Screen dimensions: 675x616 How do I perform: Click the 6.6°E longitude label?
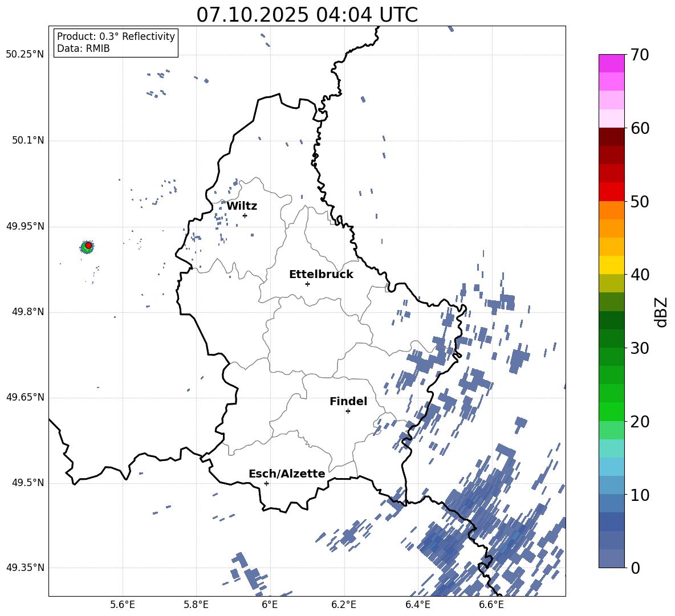[x=491, y=605]
